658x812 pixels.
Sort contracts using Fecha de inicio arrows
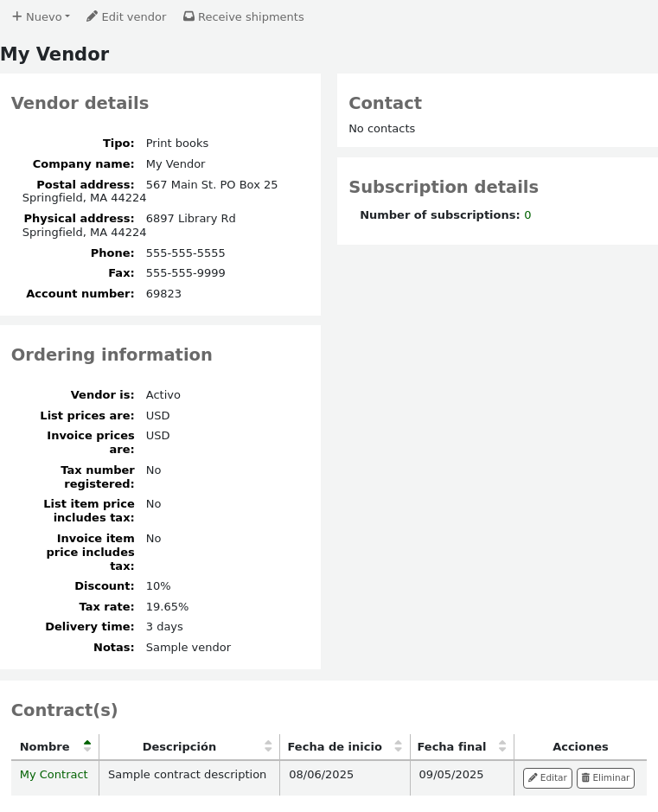[x=398, y=746]
